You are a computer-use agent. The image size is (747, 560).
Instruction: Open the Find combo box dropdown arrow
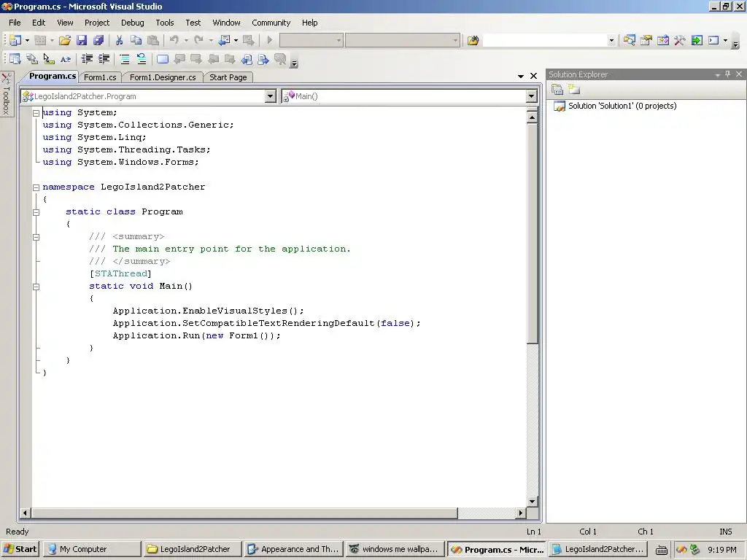tap(611, 41)
